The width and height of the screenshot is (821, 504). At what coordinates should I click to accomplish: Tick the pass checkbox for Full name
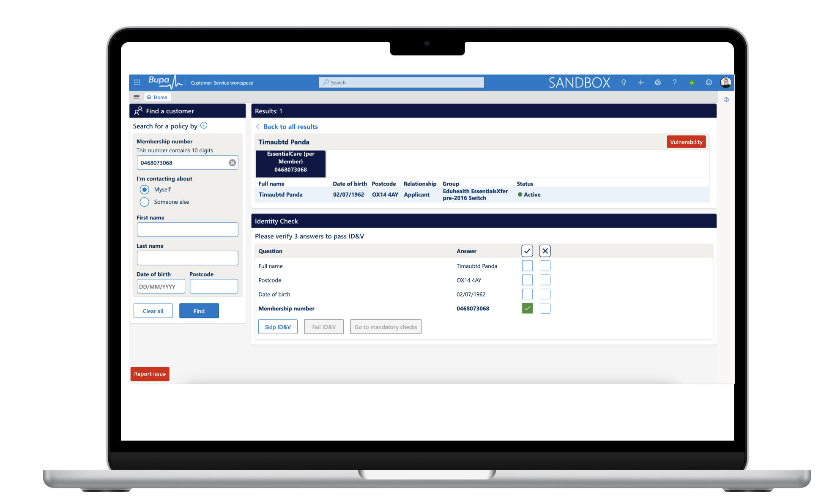coord(527,266)
